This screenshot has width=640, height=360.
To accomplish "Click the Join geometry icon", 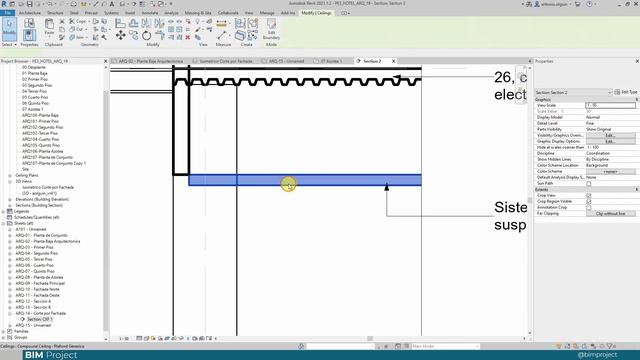I will click(72, 38).
